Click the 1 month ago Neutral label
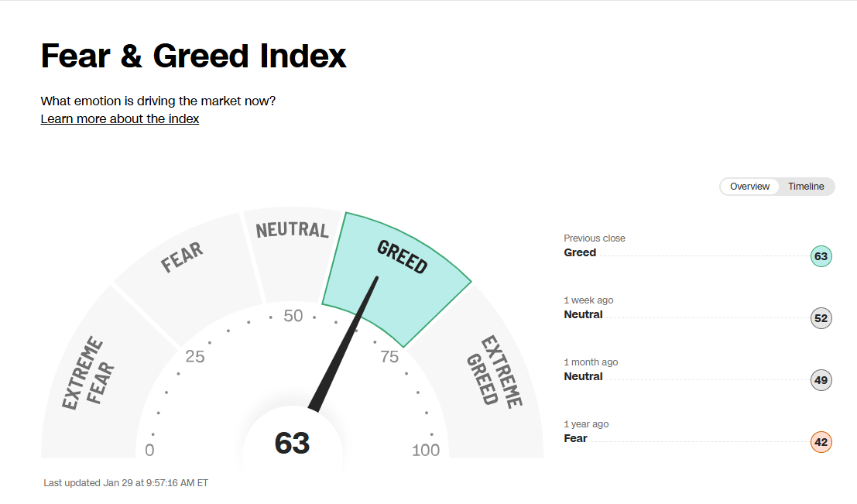 583,376
